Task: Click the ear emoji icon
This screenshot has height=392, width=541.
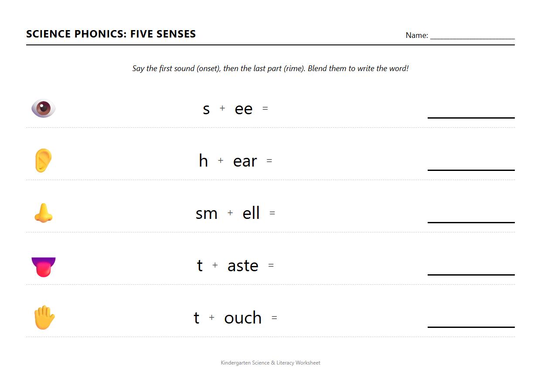Action: 43,160
